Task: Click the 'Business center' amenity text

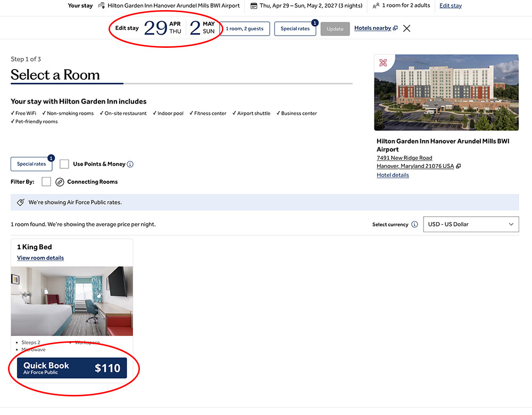Action: pyautogui.click(x=299, y=114)
